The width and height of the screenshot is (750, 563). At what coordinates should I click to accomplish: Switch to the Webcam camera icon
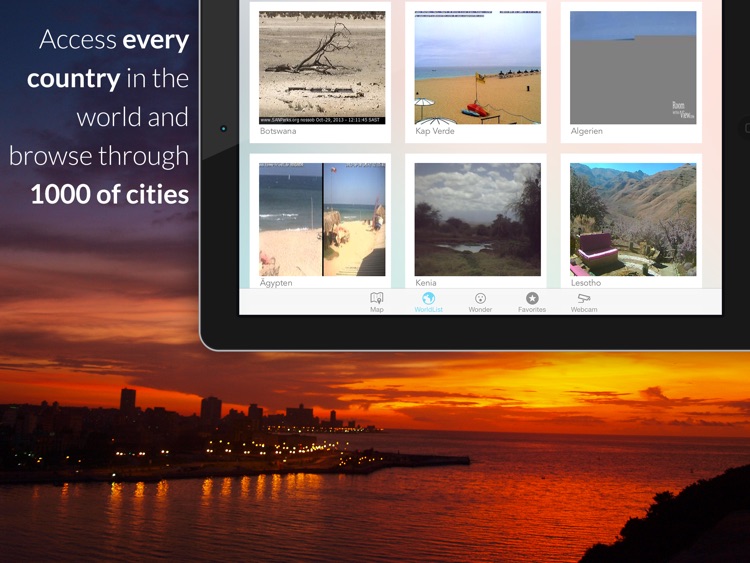(584, 298)
